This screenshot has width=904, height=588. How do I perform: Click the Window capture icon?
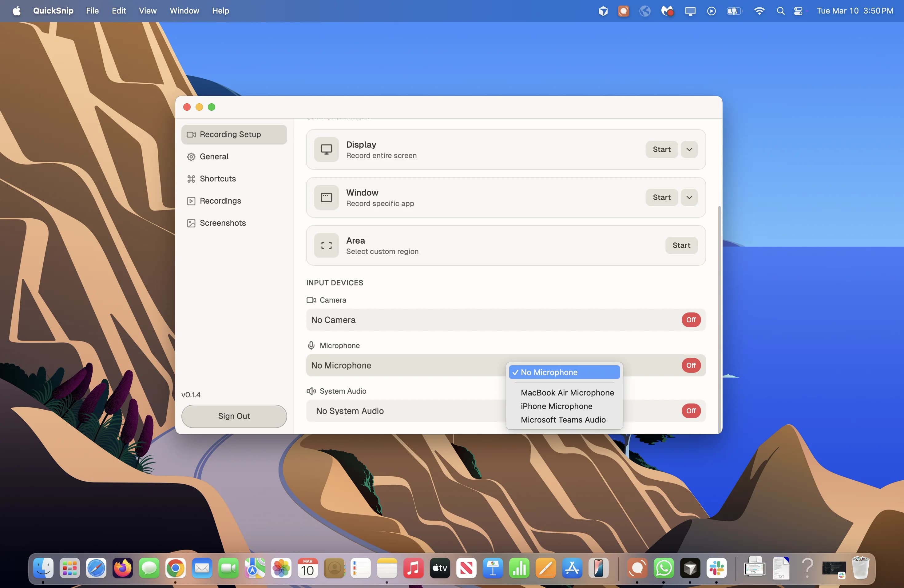click(326, 197)
